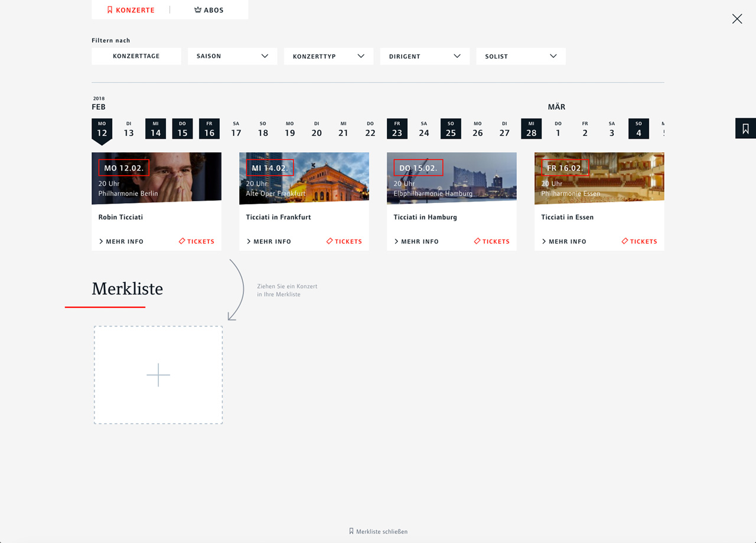Click the crown icon beside ABOS
Viewport: 756px width, 543px height.
(x=198, y=10)
